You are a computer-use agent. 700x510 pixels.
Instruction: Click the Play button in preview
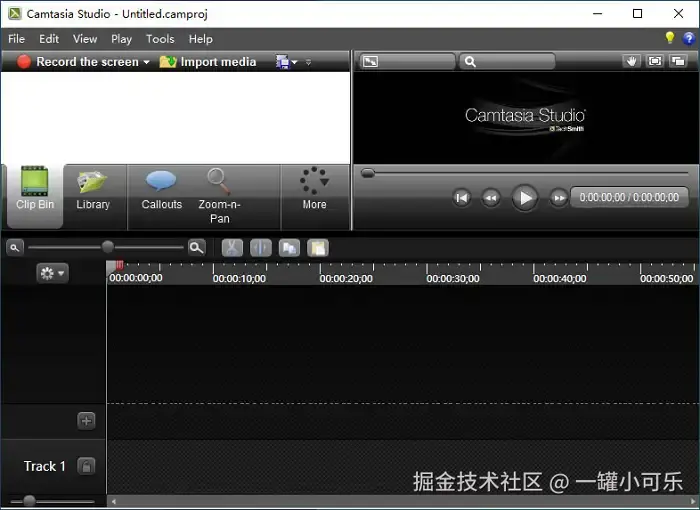pyautogui.click(x=524, y=197)
